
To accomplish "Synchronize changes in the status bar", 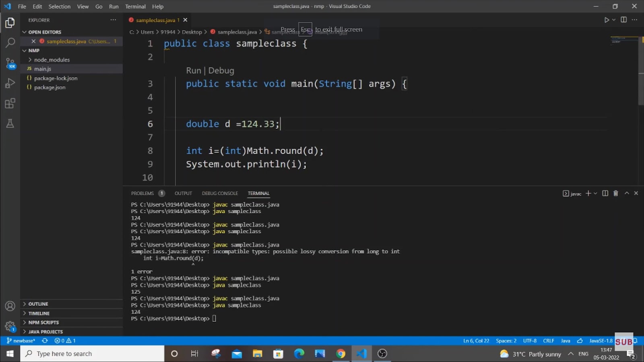I will [x=45, y=341].
